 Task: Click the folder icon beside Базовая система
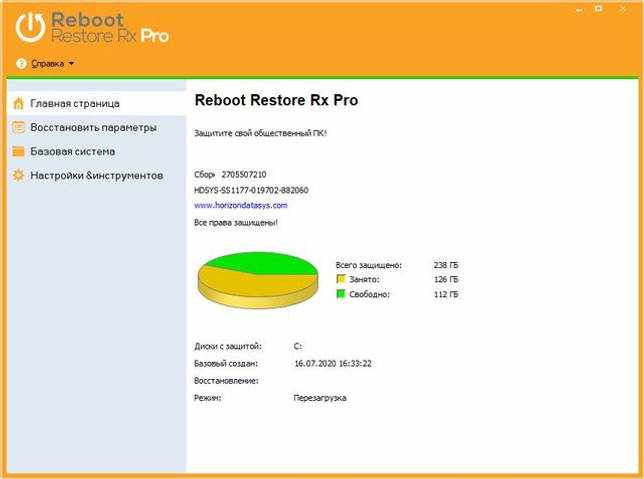pyautogui.click(x=18, y=151)
